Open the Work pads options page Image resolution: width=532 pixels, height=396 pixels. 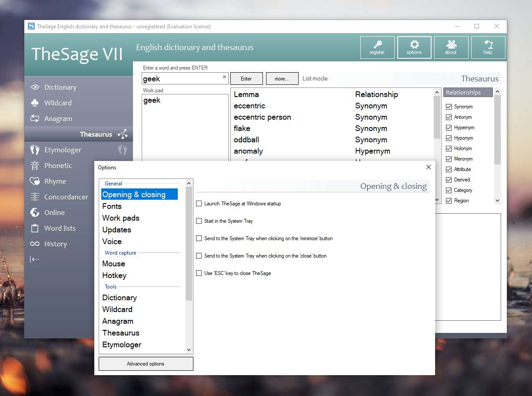(x=121, y=218)
